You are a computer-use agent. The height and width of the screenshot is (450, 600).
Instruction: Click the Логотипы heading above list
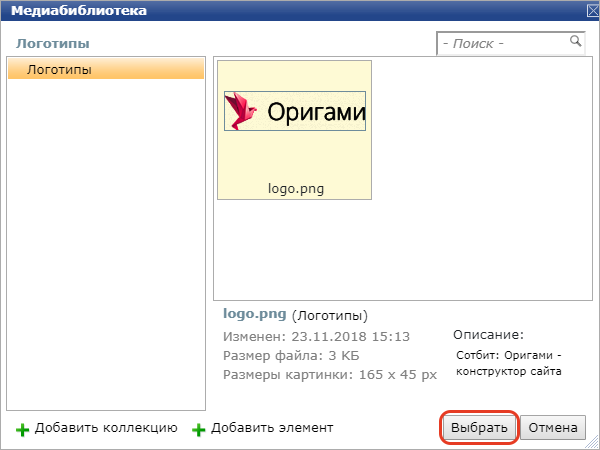53,44
